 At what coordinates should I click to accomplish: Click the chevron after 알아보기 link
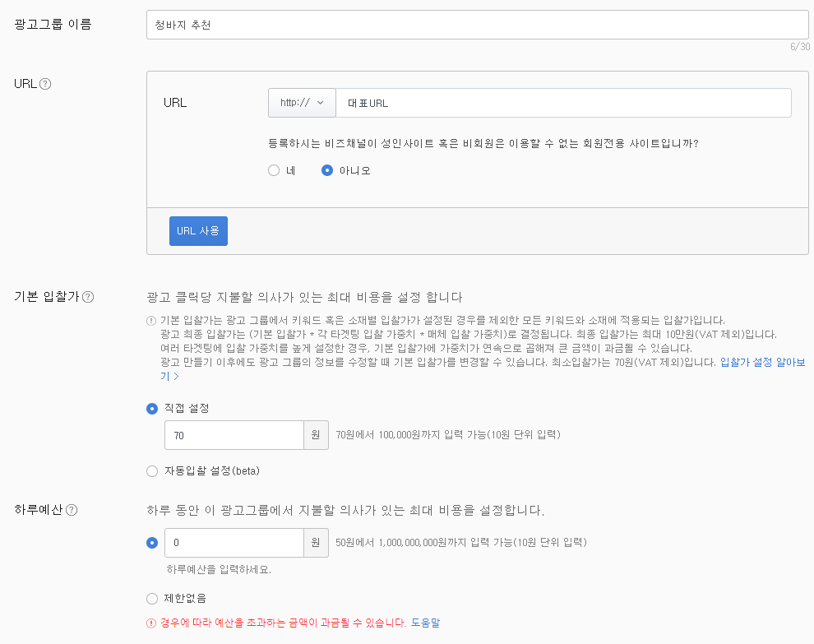click(177, 377)
